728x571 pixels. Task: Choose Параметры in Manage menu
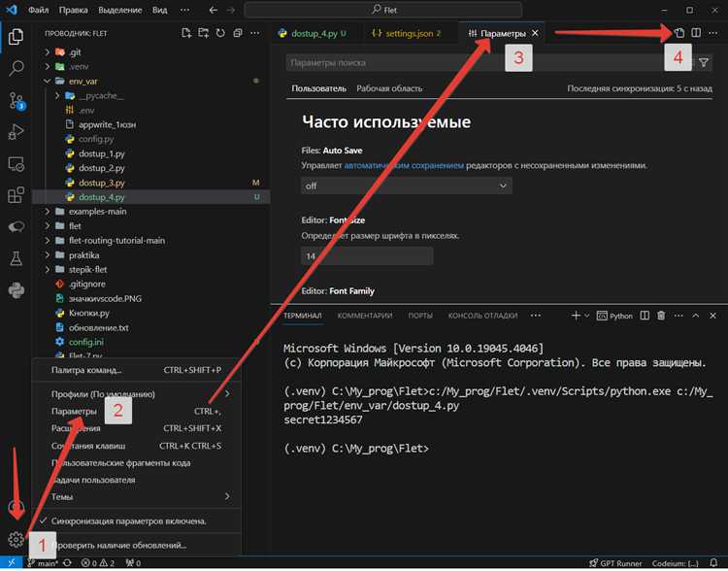pos(137,411)
